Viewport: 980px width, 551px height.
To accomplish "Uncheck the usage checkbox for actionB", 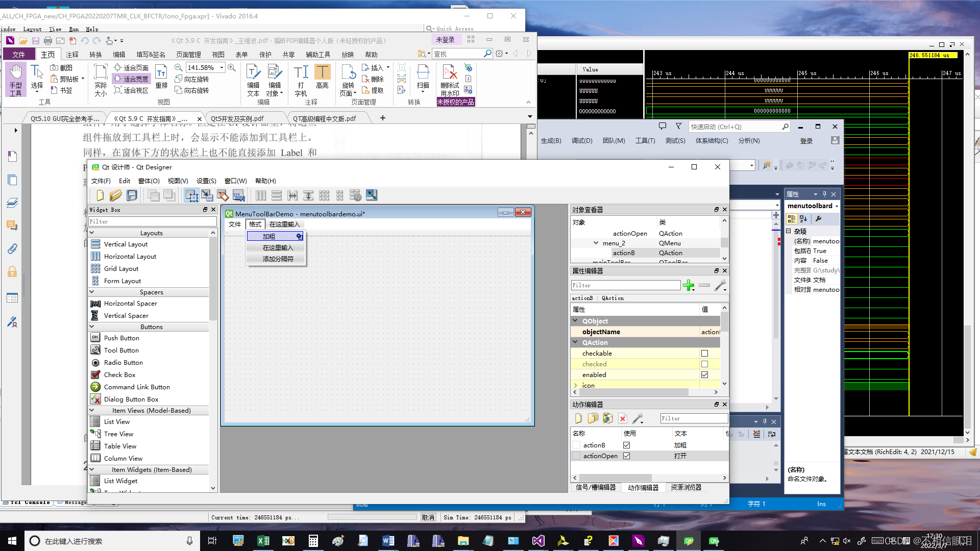I will pos(626,445).
